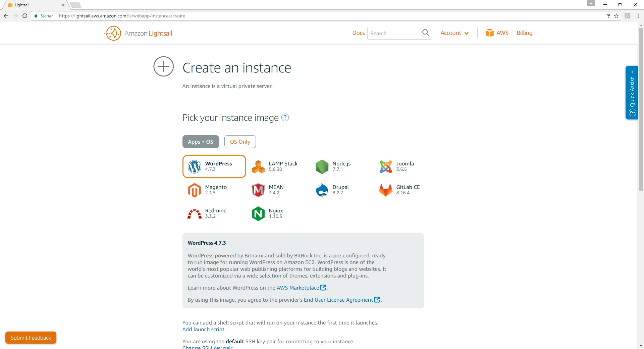The width and height of the screenshot is (644, 349).
Task: Click the WordPress 4.7.3 description heading
Action: click(207, 243)
